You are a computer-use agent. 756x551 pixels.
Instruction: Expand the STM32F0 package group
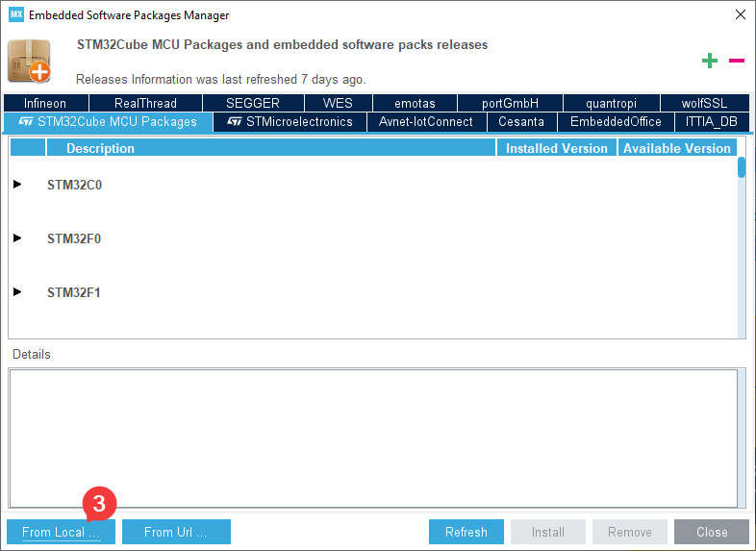(x=17, y=238)
